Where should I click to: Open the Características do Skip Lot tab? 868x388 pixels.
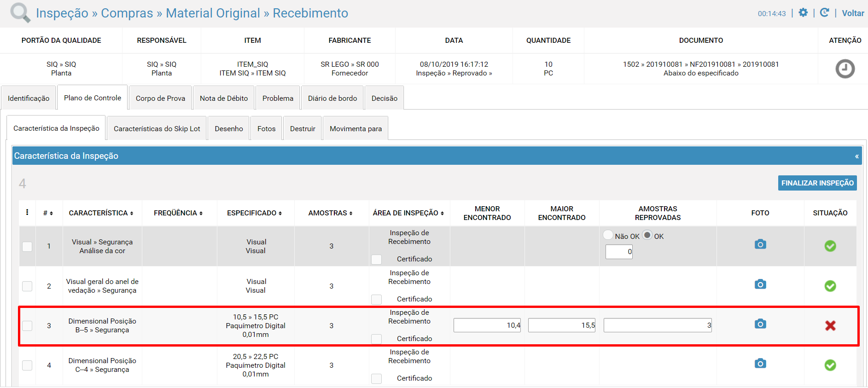coord(157,129)
